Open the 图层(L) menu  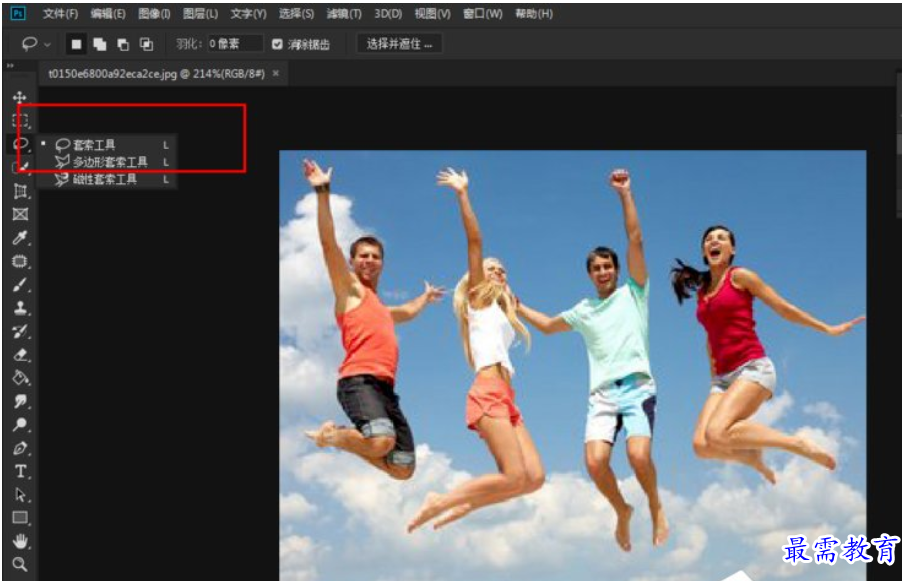pos(200,13)
